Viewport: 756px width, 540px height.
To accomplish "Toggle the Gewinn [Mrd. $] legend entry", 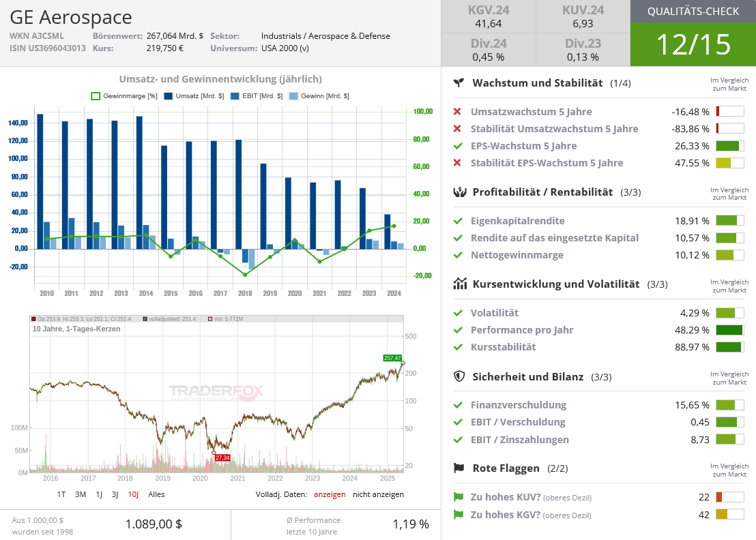I will tap(319, 96).
